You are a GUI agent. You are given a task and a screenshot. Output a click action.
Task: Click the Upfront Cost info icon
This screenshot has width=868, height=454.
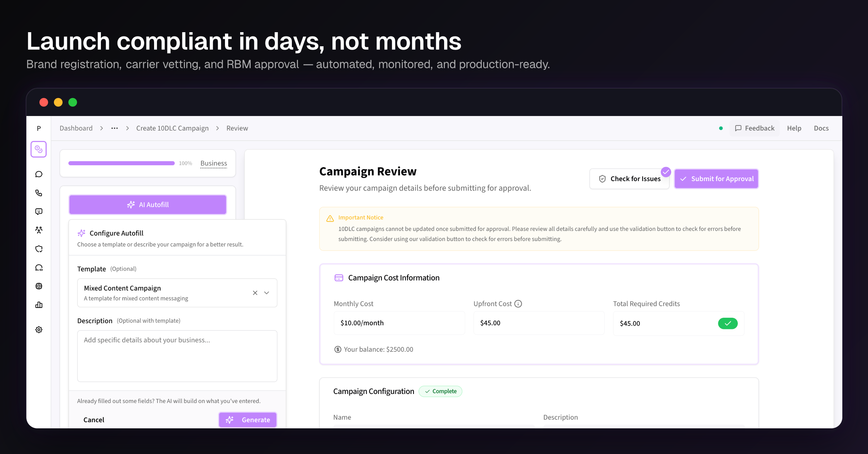click(x=518, y=304)
